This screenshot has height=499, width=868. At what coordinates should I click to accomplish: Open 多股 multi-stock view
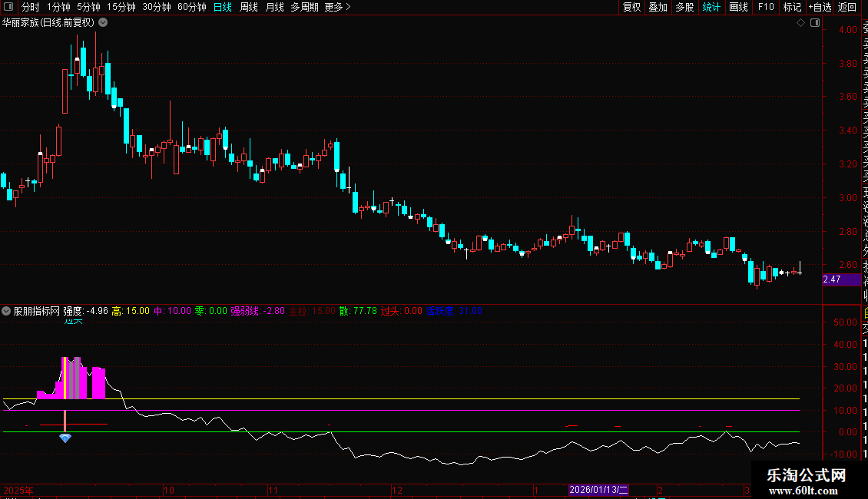coord(684,7)
